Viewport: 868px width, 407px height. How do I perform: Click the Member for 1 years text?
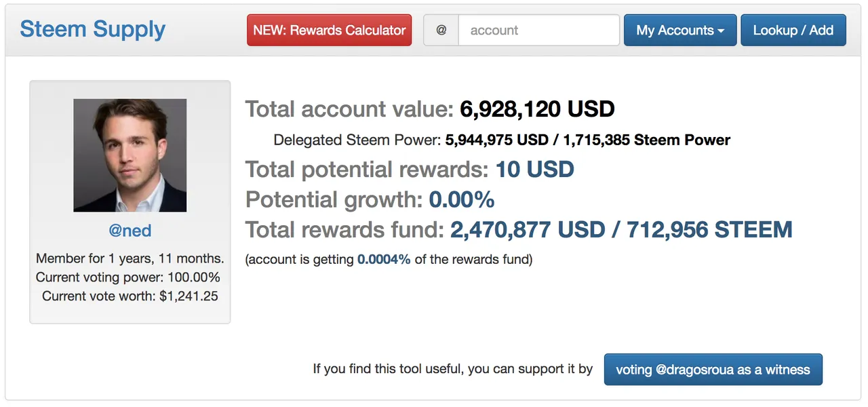130,258
